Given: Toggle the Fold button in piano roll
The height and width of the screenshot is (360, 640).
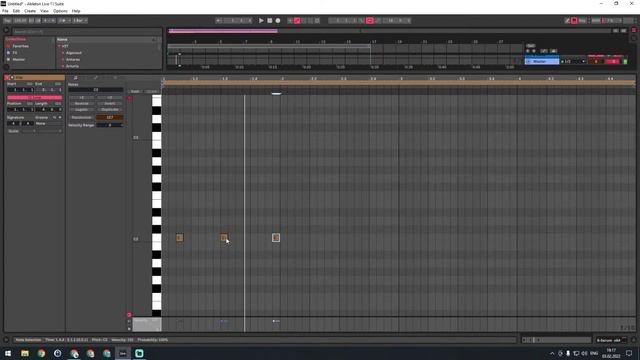Looking at the screenshot, I should point(135,91).
